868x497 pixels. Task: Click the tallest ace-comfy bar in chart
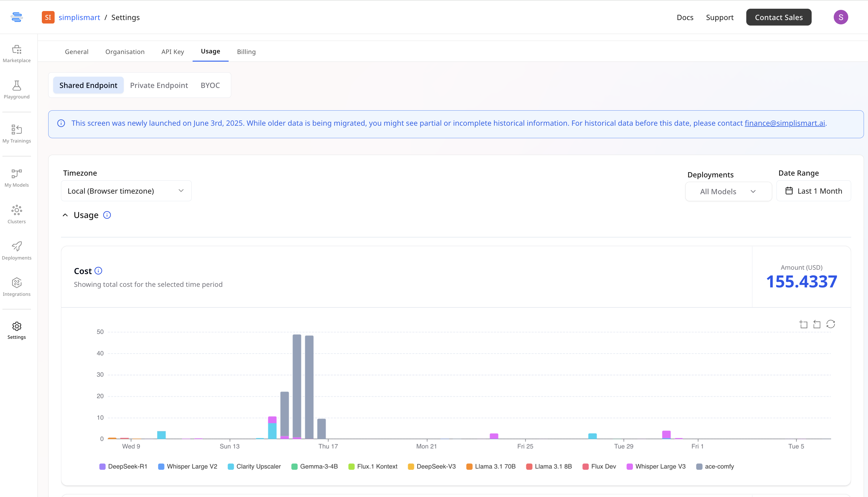coord(297,386)
